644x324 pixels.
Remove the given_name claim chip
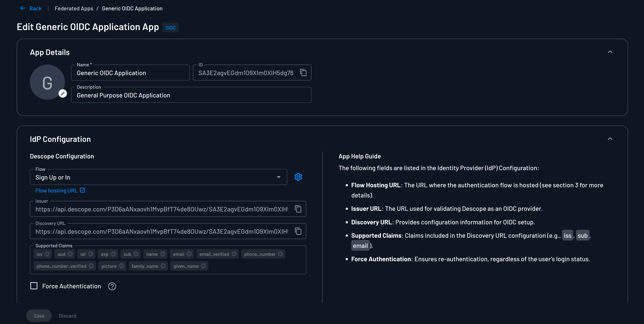point(204,266)
